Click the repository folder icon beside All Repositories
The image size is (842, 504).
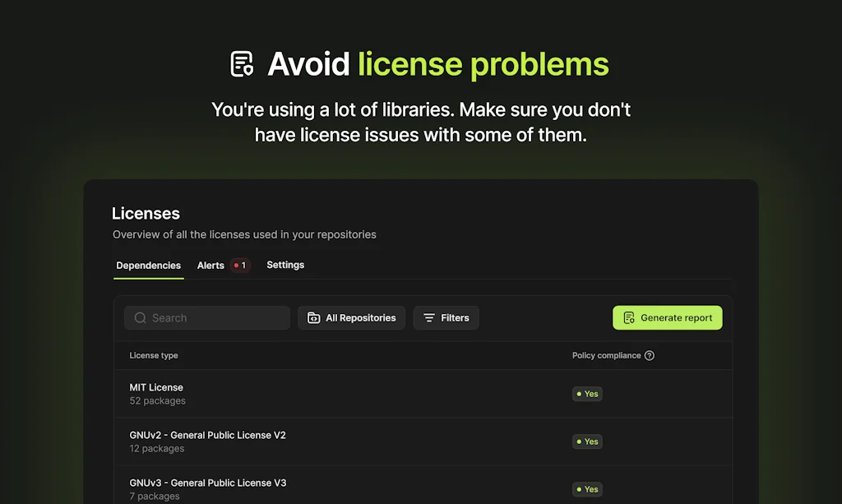pos(314,317)
